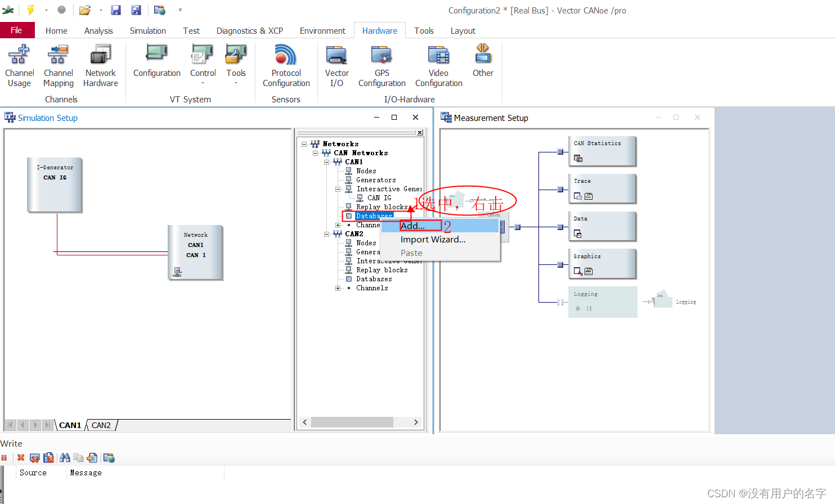Open the GPS Configuration

click(382, 66)
